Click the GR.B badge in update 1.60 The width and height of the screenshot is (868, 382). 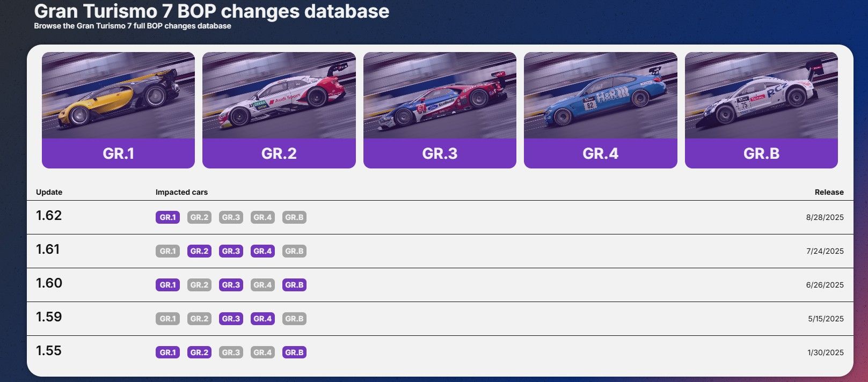click(294, 285)
